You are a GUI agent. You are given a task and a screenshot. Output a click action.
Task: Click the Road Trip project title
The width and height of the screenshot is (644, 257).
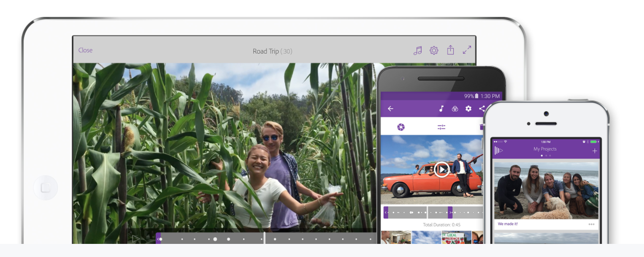click(x=272, y=51)
